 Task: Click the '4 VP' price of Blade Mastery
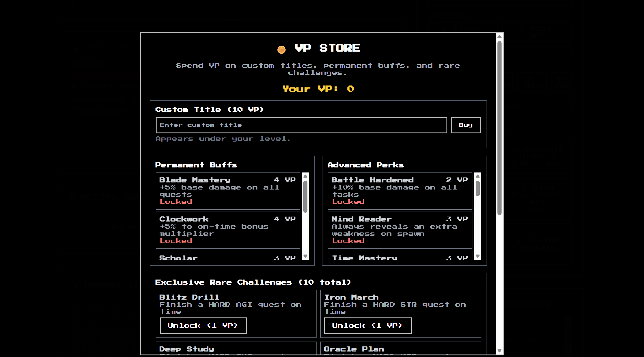[285, 180]
